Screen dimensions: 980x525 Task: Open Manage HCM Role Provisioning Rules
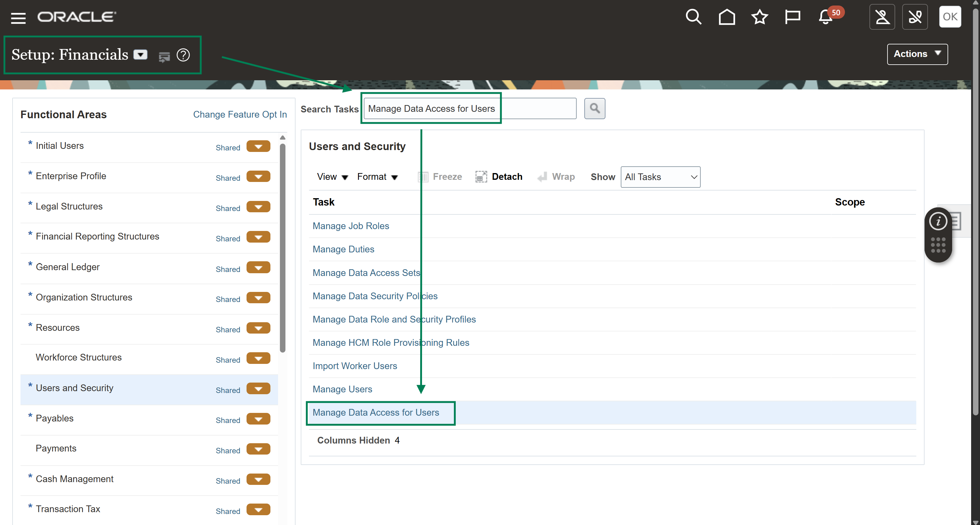[391, 342]
